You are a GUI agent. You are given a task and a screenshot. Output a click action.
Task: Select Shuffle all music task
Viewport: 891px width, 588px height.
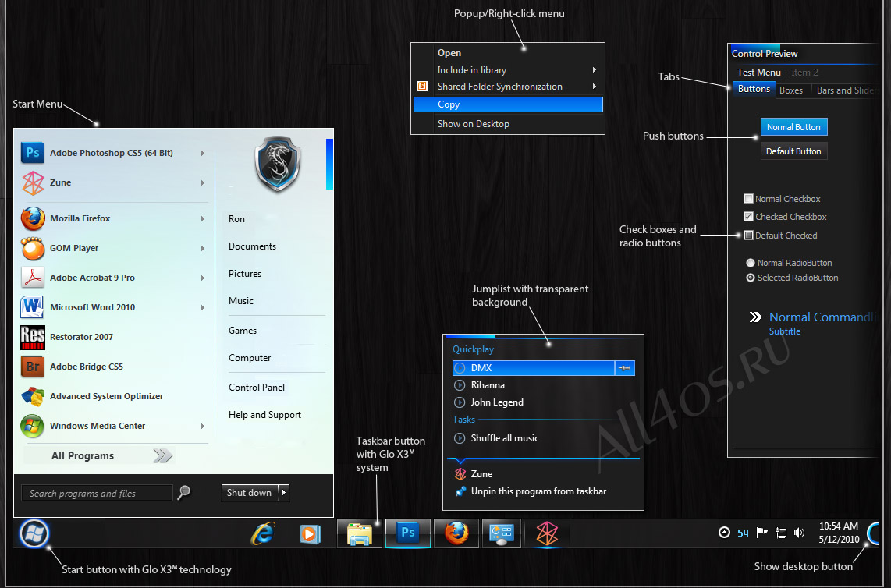tap(543, 438)
